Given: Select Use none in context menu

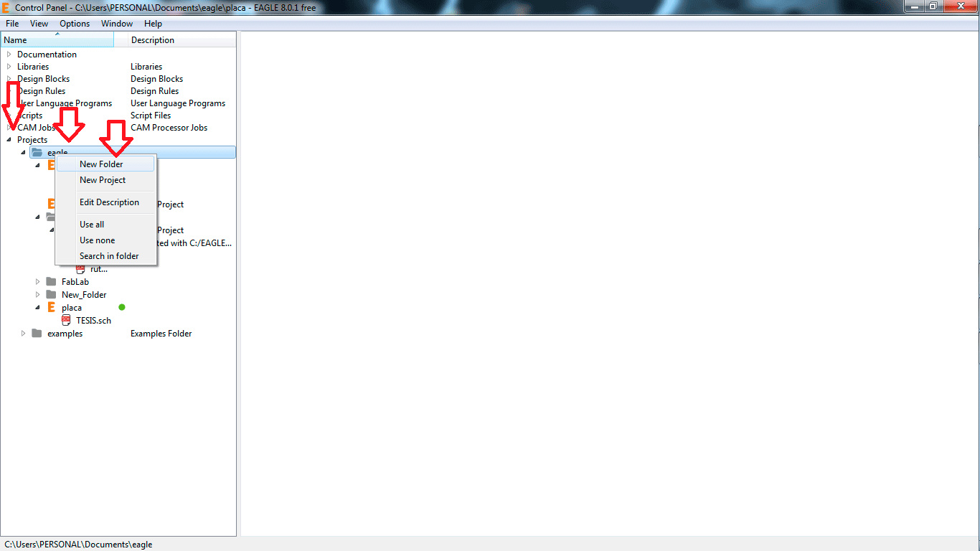Looking at the screenshot, I should [x=105, y=240].
